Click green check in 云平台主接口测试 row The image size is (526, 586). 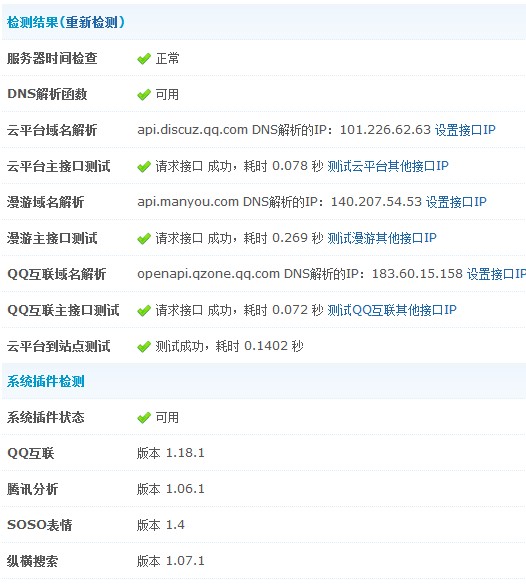click(144, 166)
